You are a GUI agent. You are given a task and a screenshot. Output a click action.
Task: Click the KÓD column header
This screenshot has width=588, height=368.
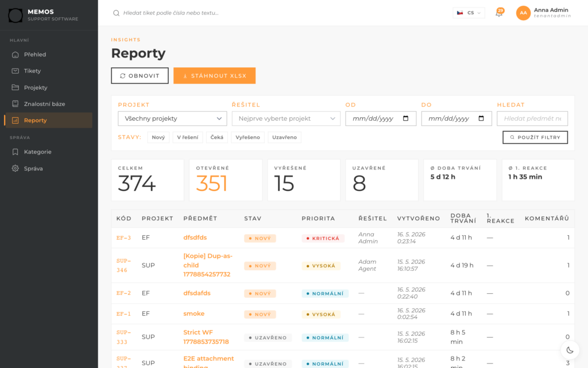coord(124,218)
